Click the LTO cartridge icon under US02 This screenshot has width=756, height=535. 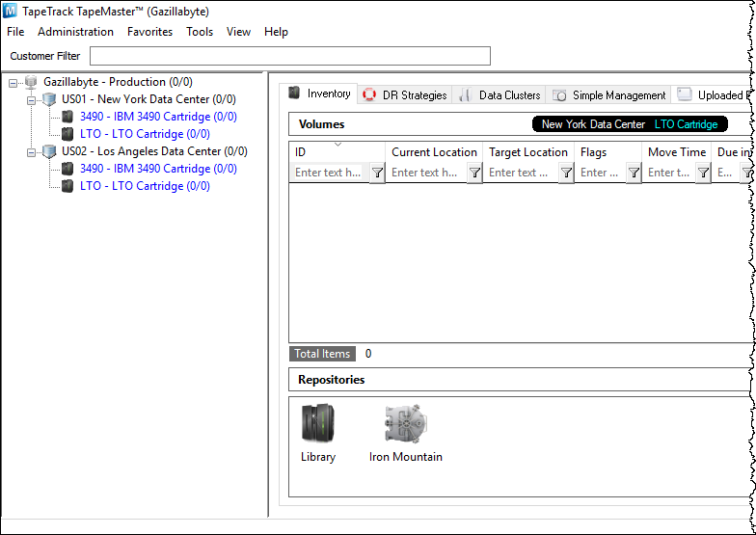pos(67,186)
